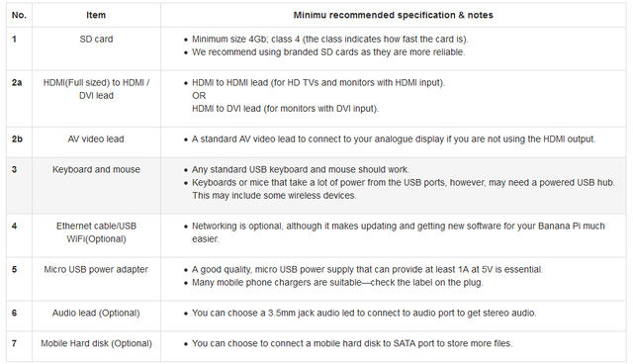This screenshot has width=633, height=364.
Task: Select the 'Item' column header
Action: coord(96,16)
